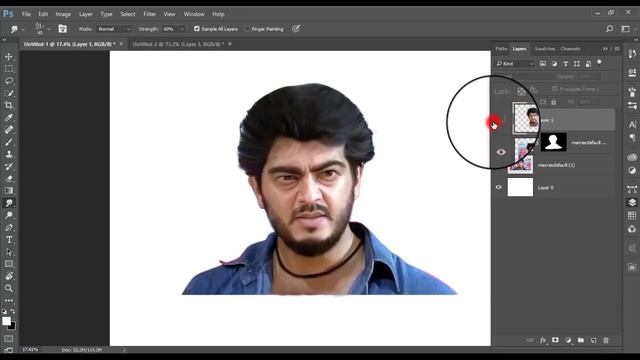
Task: Select the Quick Selection tool
Action: pyautogui.click(x=9, y=93)
